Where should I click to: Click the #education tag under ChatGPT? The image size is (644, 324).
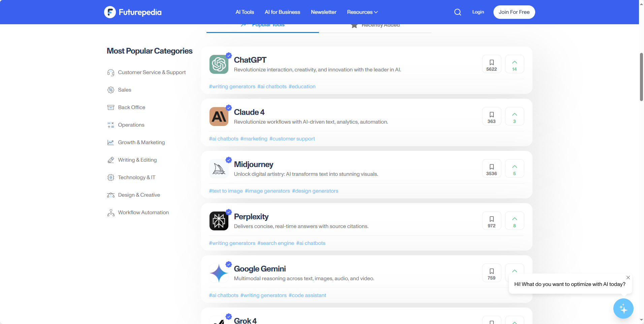302,87
